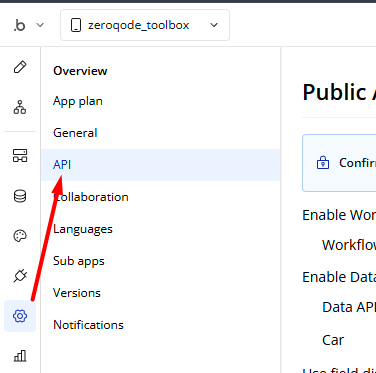Click the lock icon in the banner
The image size is (376, 373).
pos(323,163)
